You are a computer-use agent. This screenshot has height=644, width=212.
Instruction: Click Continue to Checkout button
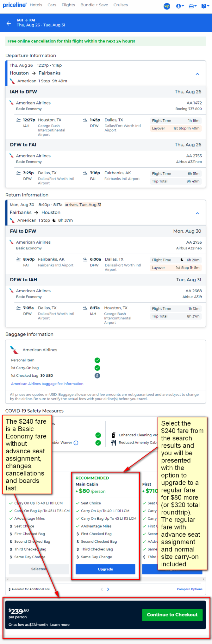coord(172,615)
